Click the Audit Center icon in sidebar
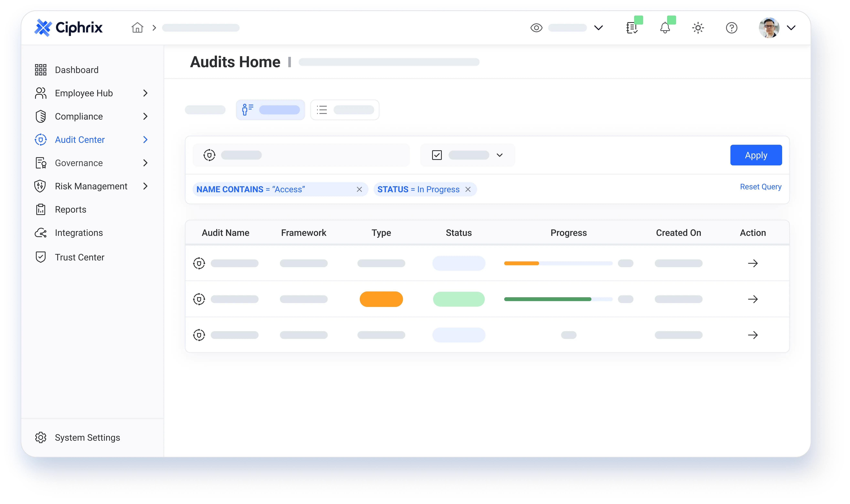Image resolution: width=850 pixels, height=504 pixels. point(40,140)
